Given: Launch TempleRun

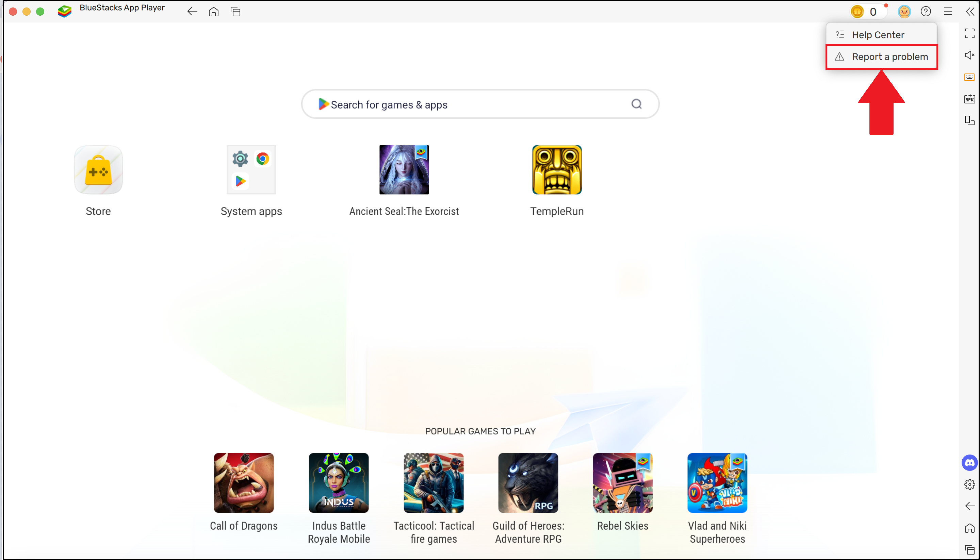Looking at the screenshot, I should click(557, 170).
